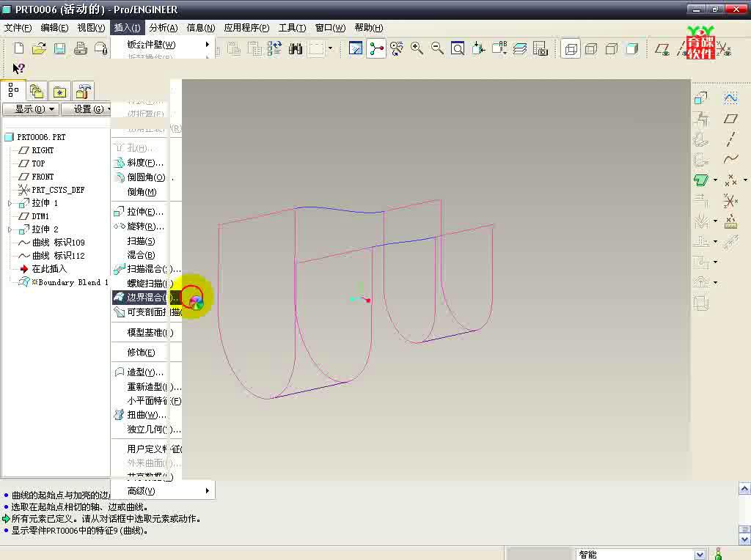
Task: Open the 设置 dropdown in model tree
Action: [x=87, y=109]
